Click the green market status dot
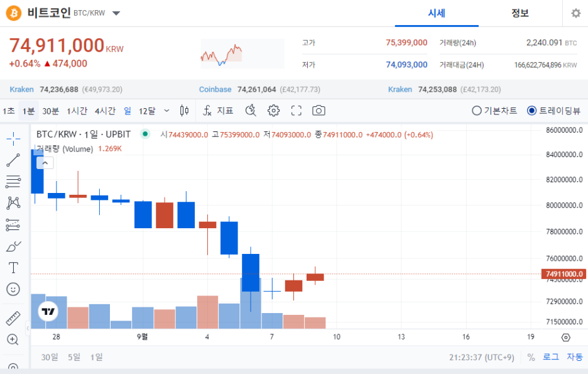The width and height of the screenshot is (588, 374). [144, 134]
